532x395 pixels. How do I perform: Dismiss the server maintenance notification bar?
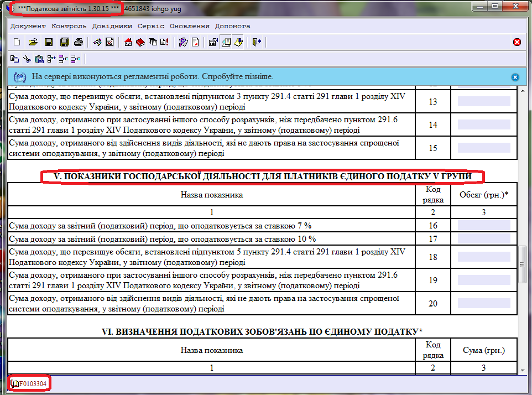click(515, 77)
